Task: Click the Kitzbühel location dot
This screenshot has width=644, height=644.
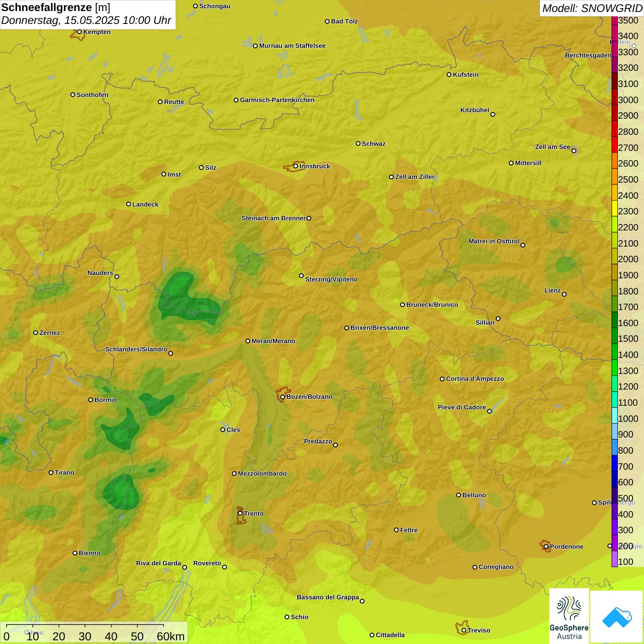Action: [493, 114]
